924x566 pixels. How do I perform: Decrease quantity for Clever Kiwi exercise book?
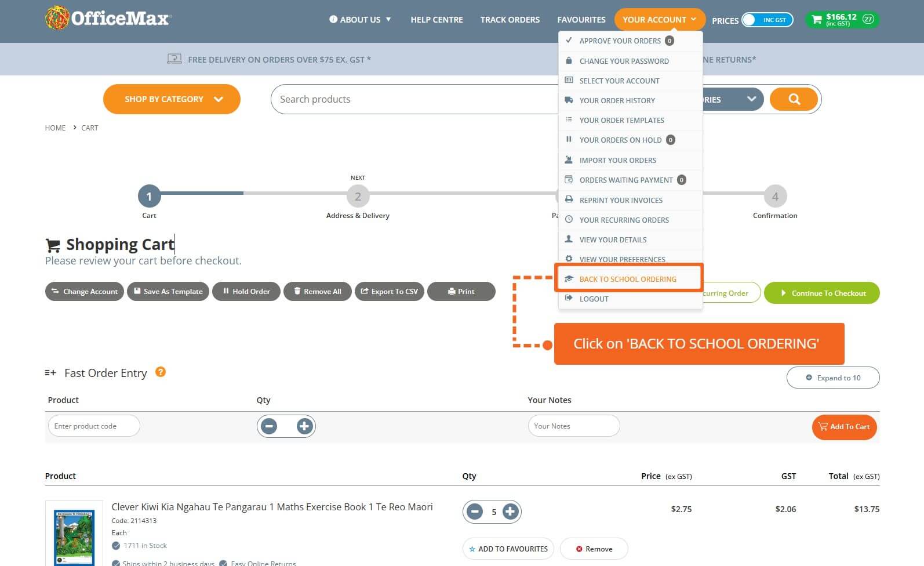(475, 511)
